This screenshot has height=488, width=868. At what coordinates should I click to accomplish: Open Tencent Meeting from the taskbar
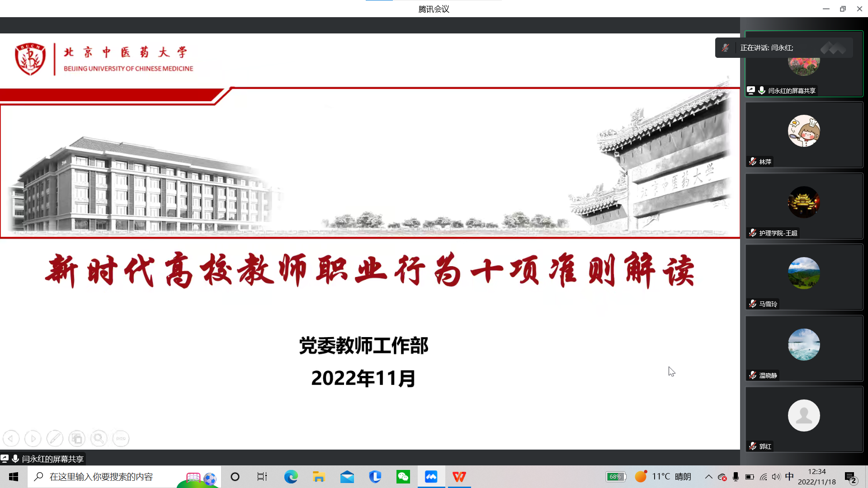click(x=431, y=477)
